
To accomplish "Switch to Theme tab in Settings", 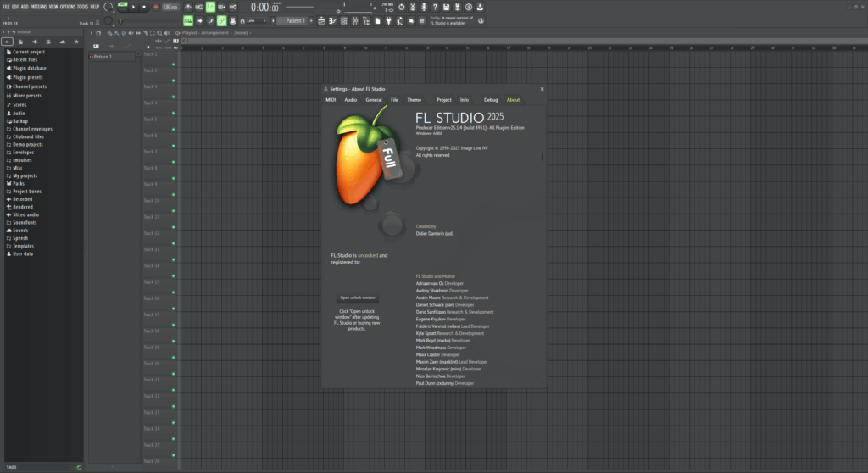I will coord(414,100).
